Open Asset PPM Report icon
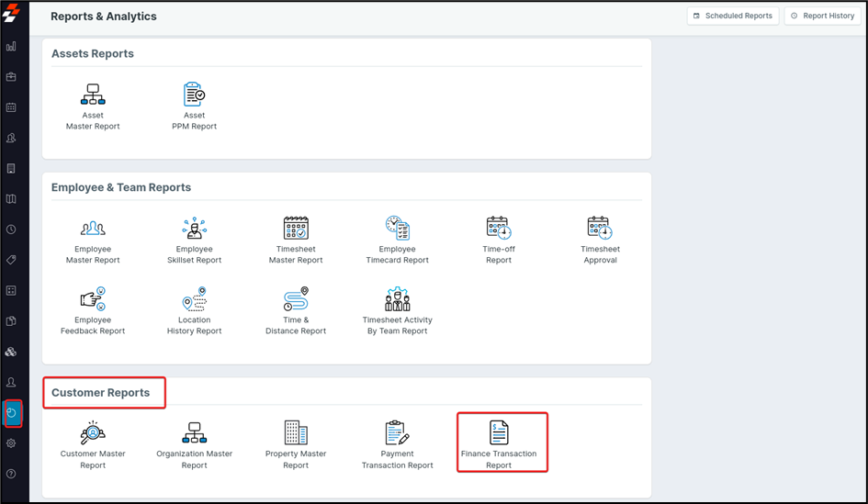 pyautogui.click(x=195, y=95)
